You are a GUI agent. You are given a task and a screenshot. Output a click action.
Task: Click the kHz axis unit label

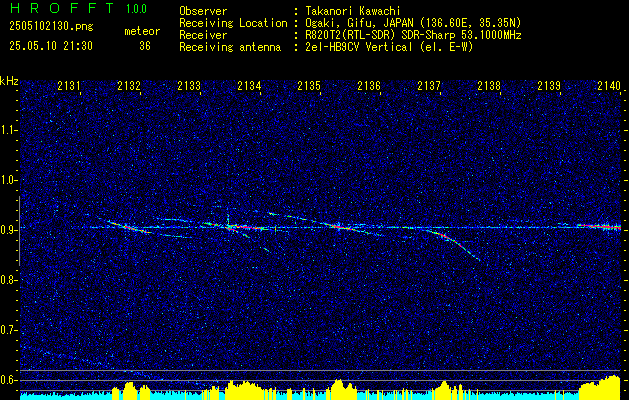coord(9,81)
